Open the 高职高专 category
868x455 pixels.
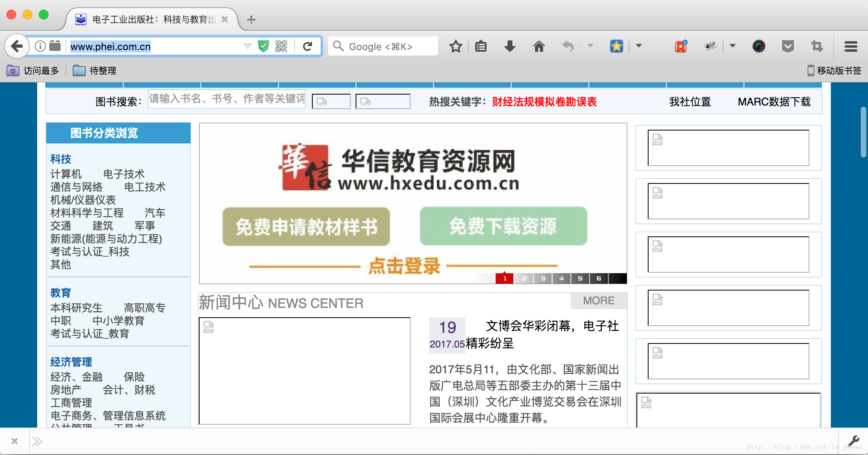(x=145, y=308)
